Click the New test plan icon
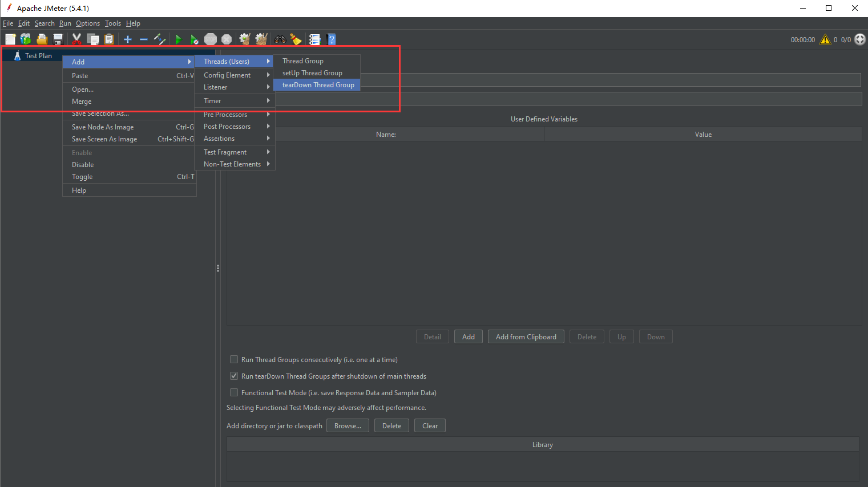 [10, 39]
